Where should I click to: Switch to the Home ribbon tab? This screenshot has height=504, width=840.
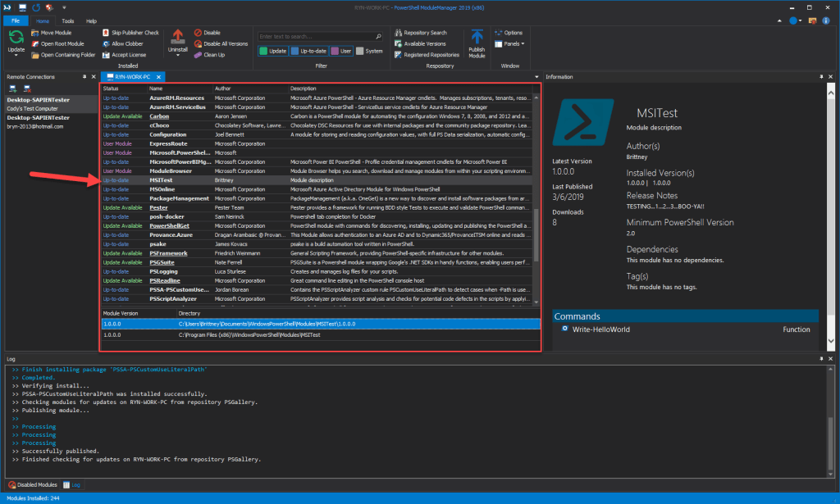tap(43, 20)
